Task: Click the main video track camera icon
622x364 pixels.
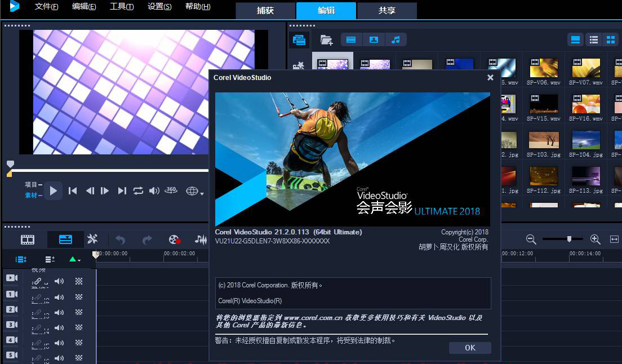Action: 11,278
